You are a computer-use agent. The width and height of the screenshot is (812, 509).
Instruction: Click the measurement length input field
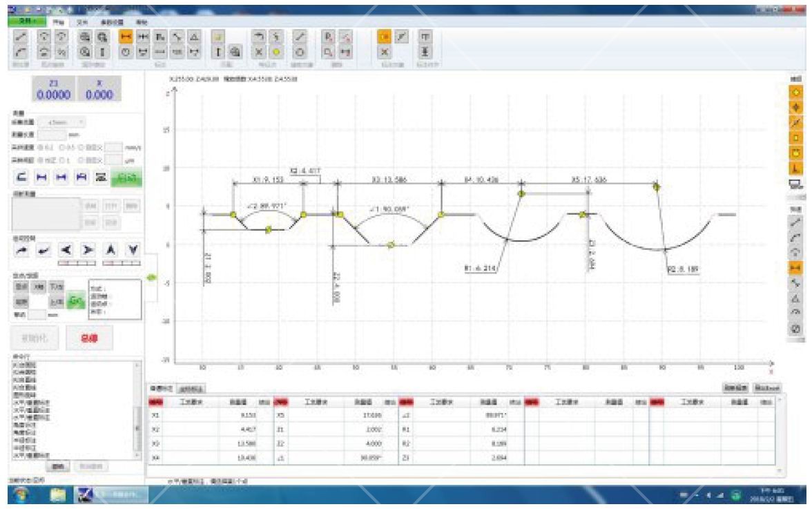pyautogui.click(x=52, y=135)
